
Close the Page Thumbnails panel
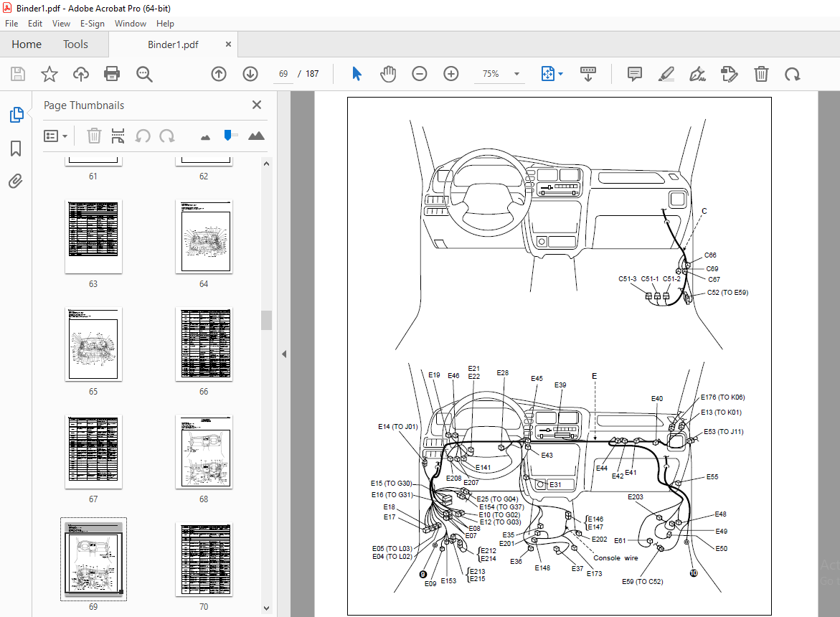[x=257, y=105]
